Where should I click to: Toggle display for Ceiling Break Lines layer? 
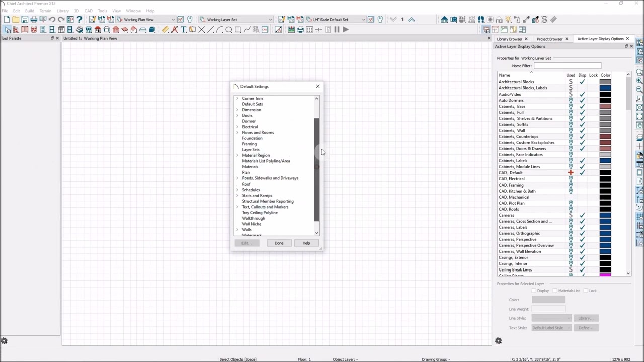[582, 269]
